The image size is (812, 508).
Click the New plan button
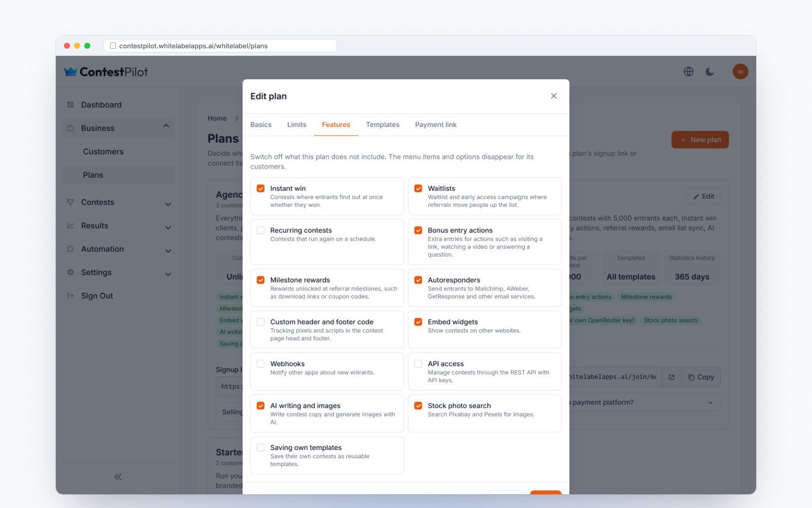point(700,140)
